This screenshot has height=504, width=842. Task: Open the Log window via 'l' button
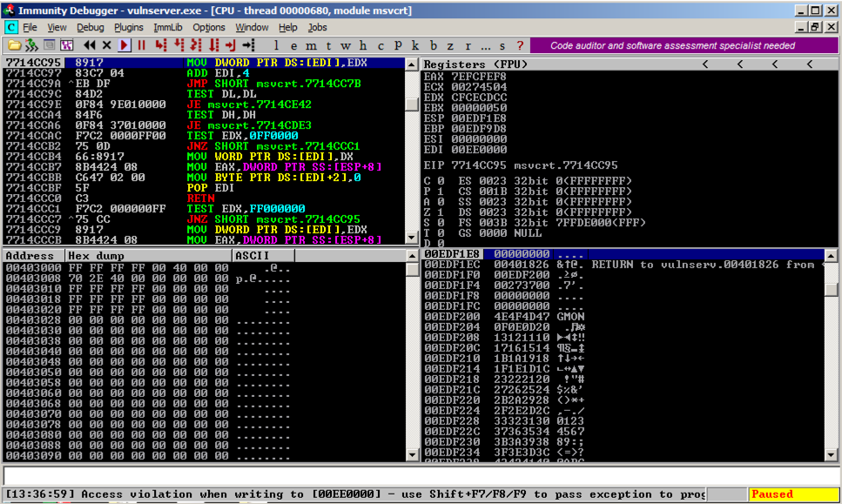click(x=276, y=45)
